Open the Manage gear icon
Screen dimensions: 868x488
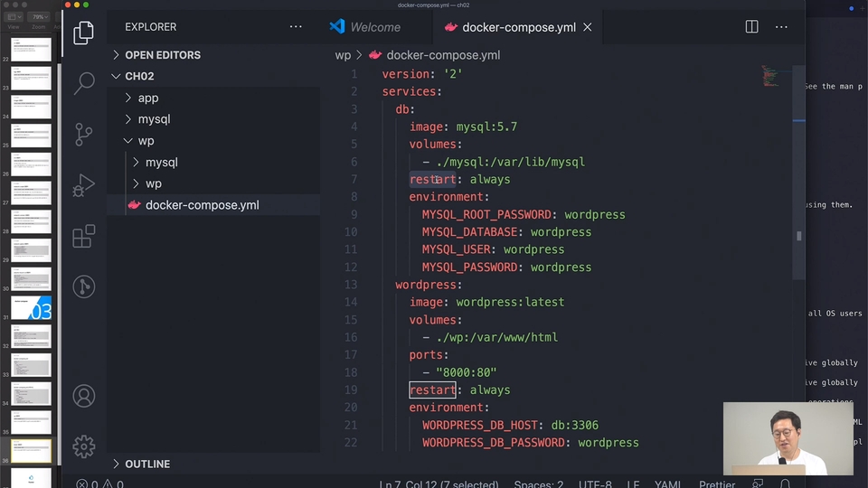coord(83,446)
